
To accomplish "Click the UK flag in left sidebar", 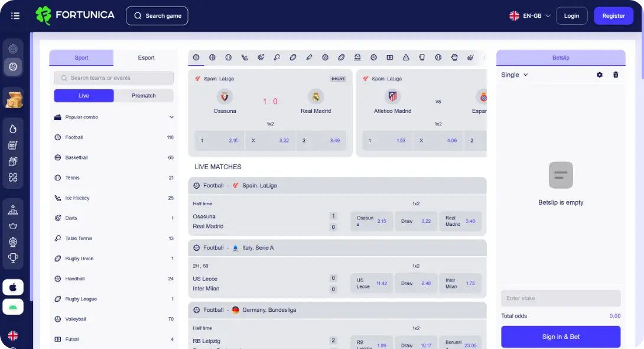I will click(x=13, y=336).
